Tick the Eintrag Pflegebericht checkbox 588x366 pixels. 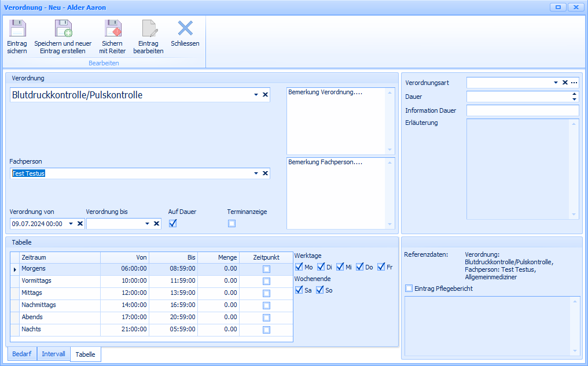coord(409,289)
